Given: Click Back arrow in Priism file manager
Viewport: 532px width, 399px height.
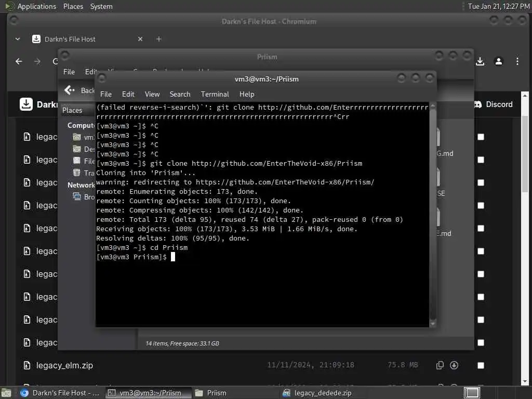Looking at the screenshot, I should [x=70, y=90].
